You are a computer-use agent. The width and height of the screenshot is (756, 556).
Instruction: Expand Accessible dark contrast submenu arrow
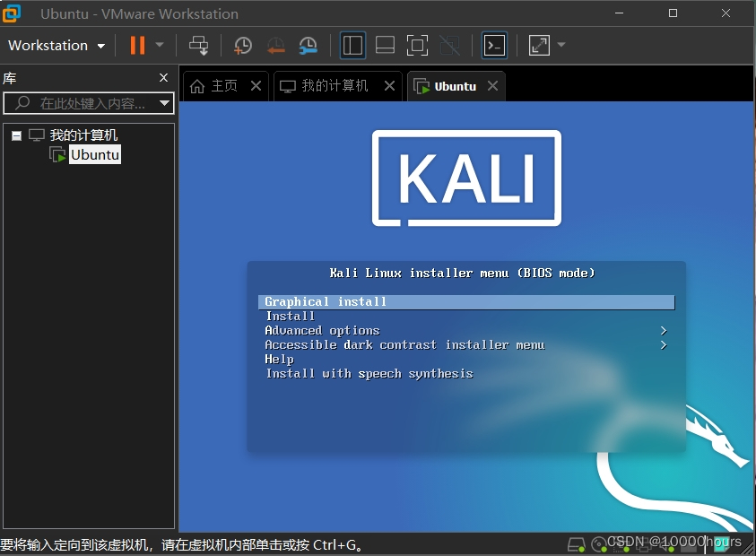pyautogui.click(x=664, y=345)
